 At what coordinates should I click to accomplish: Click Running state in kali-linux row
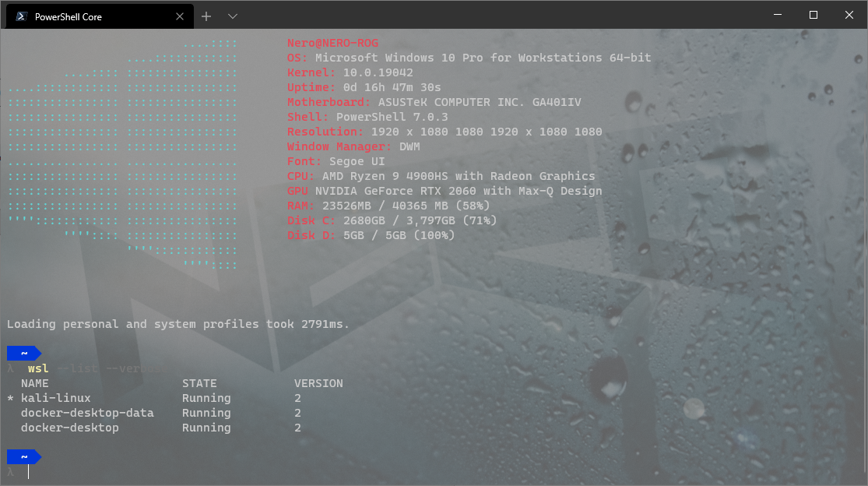pyautogui.click(x=206, y=398)
